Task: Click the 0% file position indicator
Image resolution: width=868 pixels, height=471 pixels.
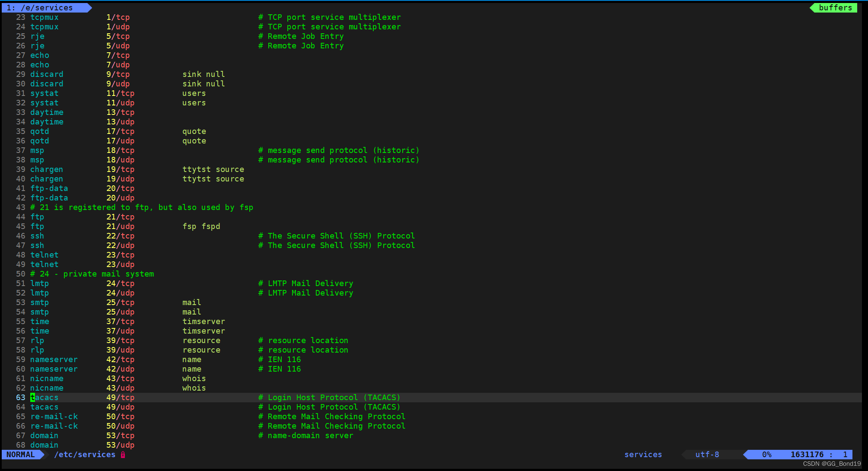Action: pos(766,455)
